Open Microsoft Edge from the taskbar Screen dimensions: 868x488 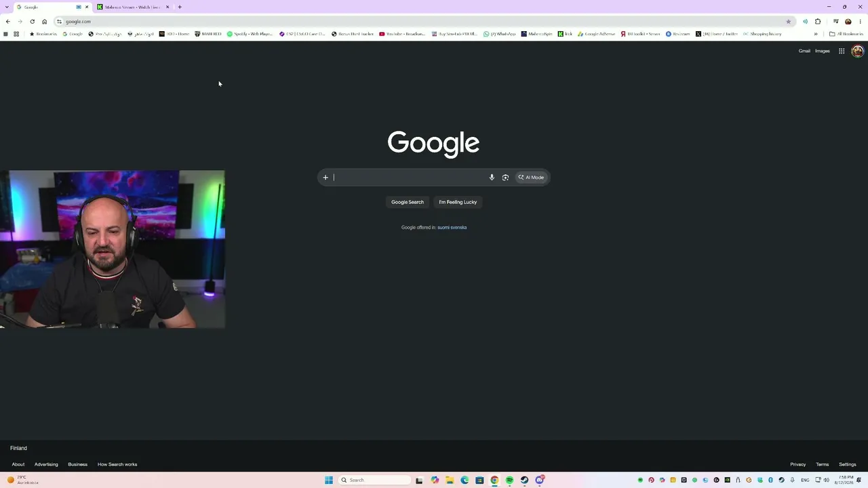click(x=465, y=480)
